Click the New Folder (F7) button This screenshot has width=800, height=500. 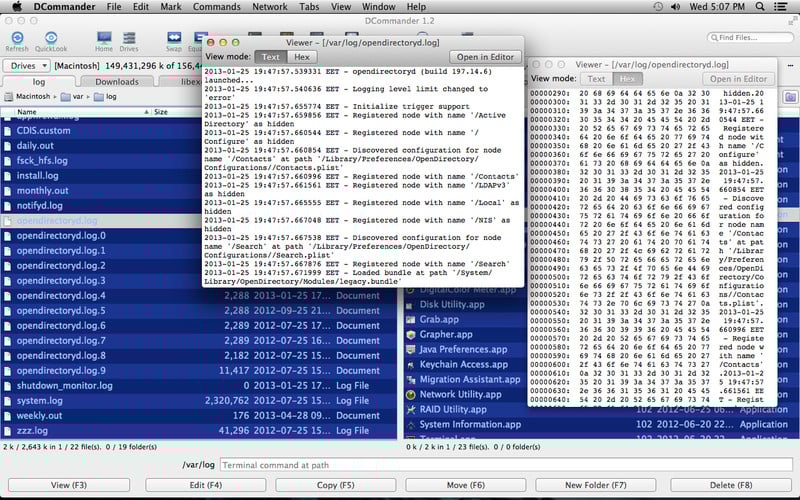[596, 485]
